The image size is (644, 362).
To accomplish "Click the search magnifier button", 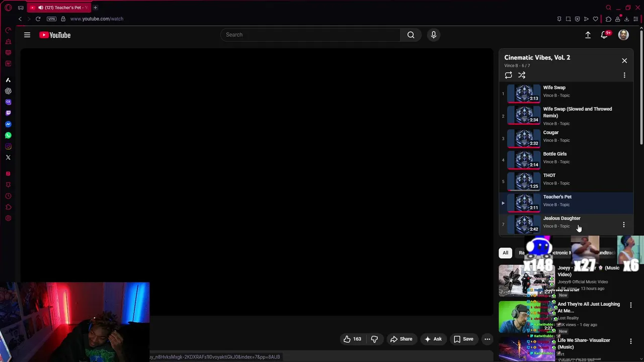I will [411, 35].
